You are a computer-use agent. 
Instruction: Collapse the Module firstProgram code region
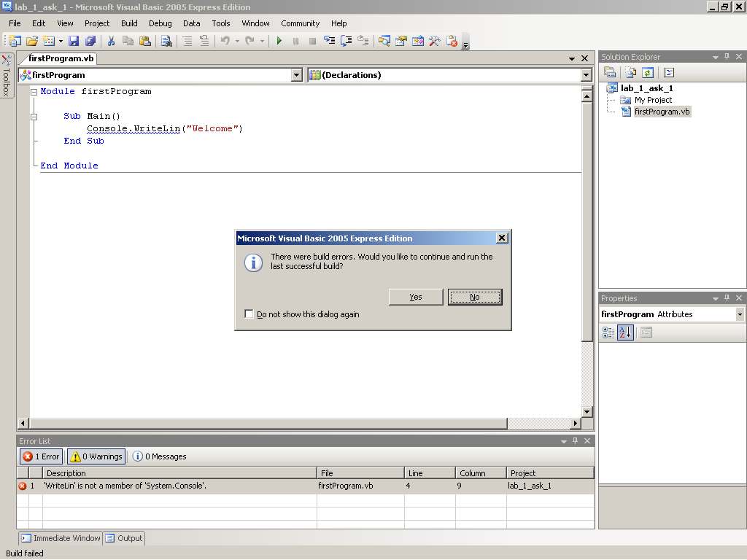[x=34, y=92]
